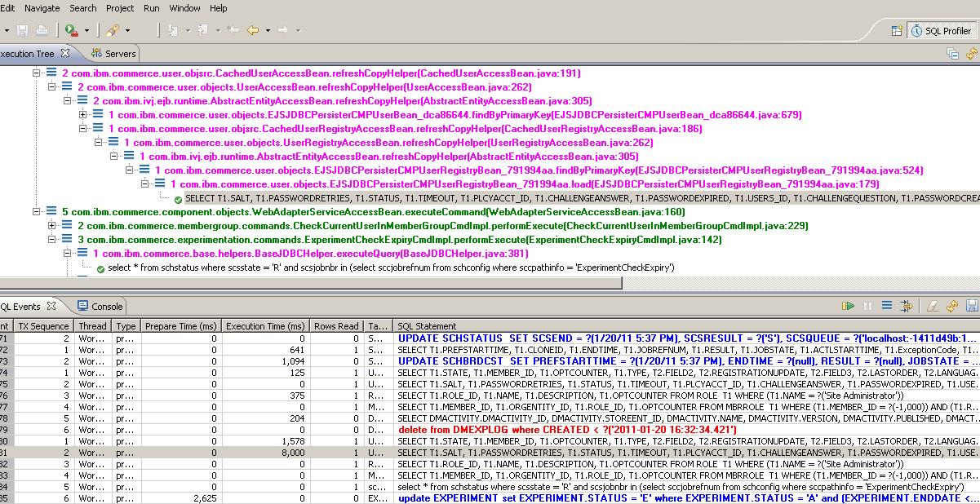980x504 pixels.
Task: Click the blue list icon in SQL Events toolbar
Action: tap(887, 306)
